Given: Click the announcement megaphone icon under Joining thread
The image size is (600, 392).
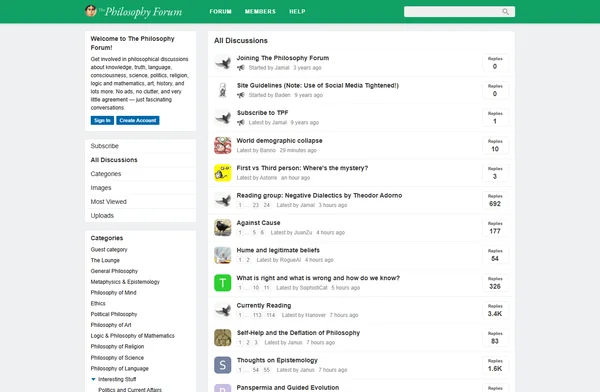Looking at the screenshot, I should [x=241, y=68].
